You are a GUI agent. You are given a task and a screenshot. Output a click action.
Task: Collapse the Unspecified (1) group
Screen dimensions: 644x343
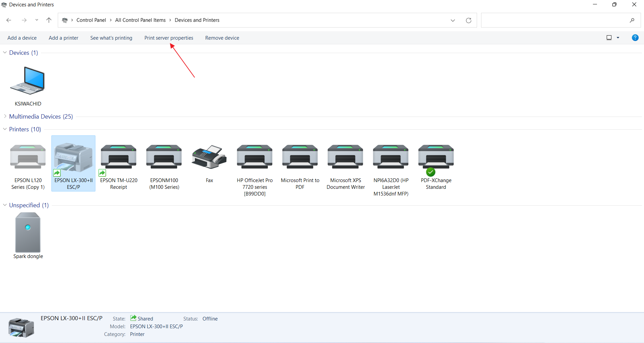(5, 205)
